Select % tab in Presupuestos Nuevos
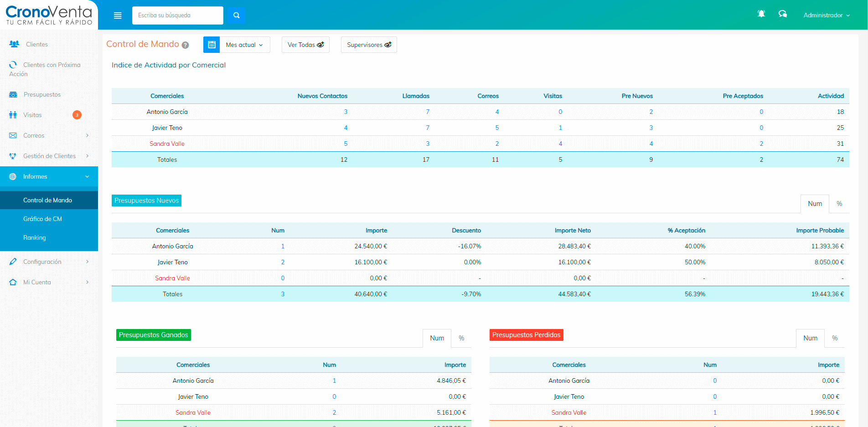This screenshot has width=868, height=427. point(839,204)
